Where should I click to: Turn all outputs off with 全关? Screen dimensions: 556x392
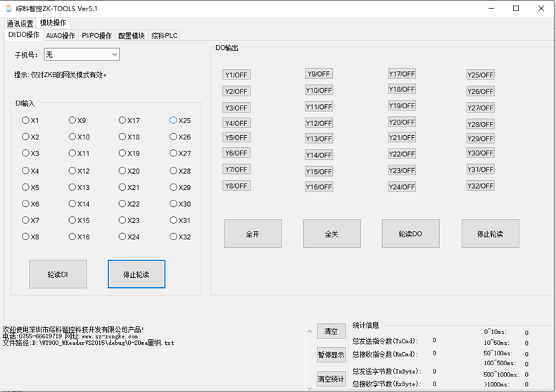tap(332, 234)
